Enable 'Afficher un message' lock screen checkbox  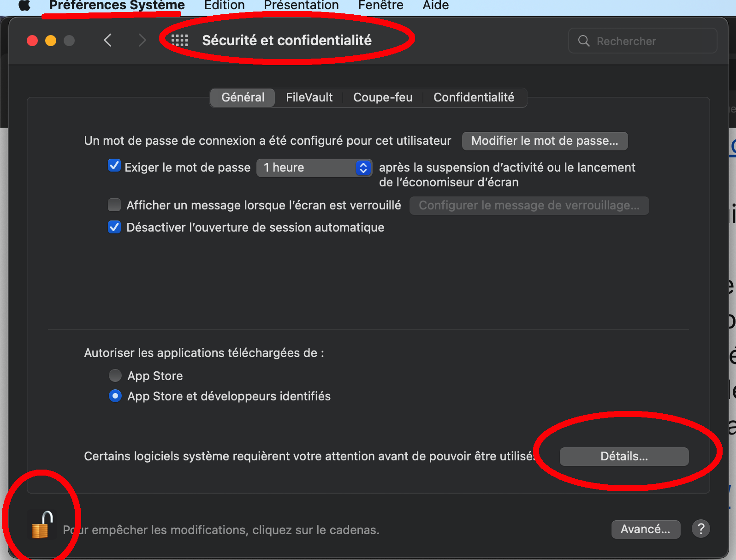(x=114, y=205)
